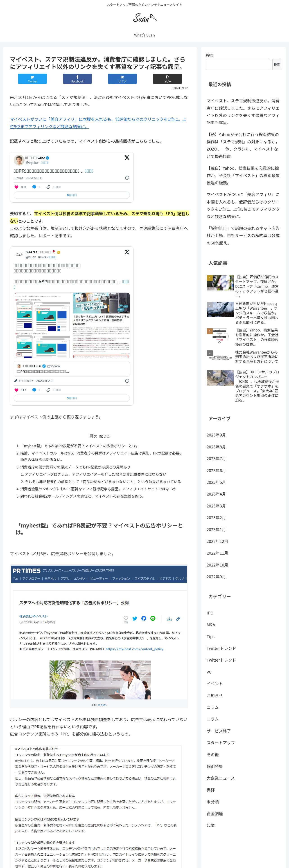
Task: Open the 2023年5月 archive
Action: click(216, 482)
